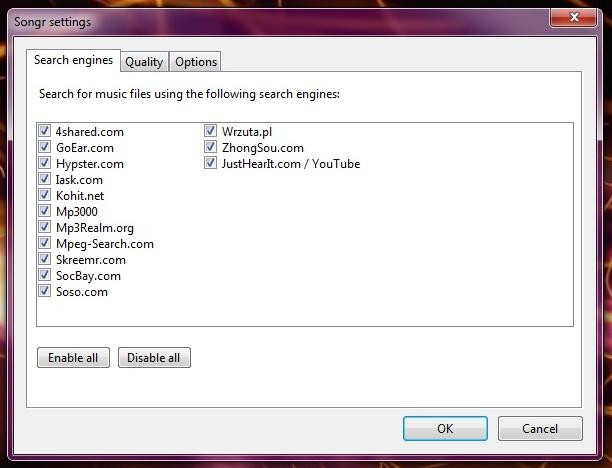
Task: Toggle the GoEar.com checkbox
Action: (44, 147)
